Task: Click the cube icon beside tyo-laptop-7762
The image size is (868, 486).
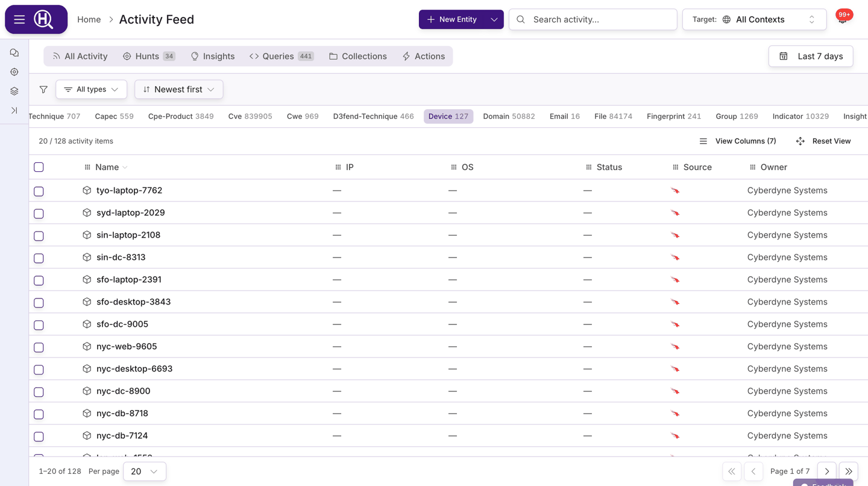Action: 87,191
